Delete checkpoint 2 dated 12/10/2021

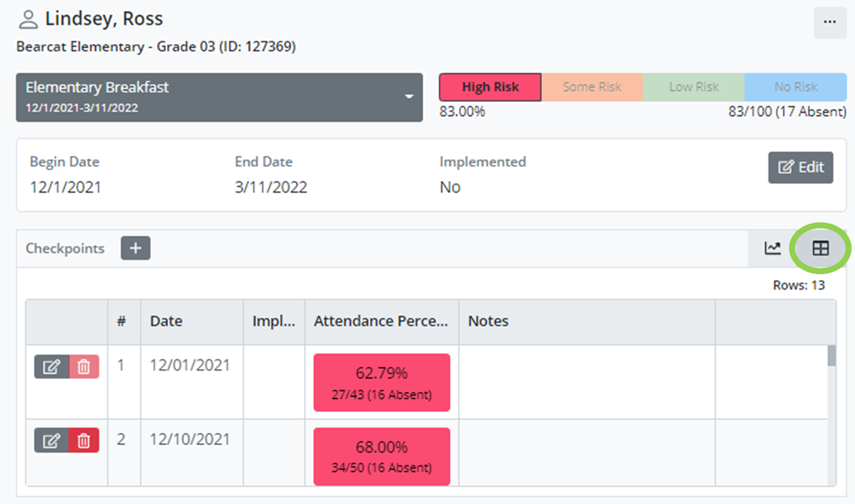[84, 440]
